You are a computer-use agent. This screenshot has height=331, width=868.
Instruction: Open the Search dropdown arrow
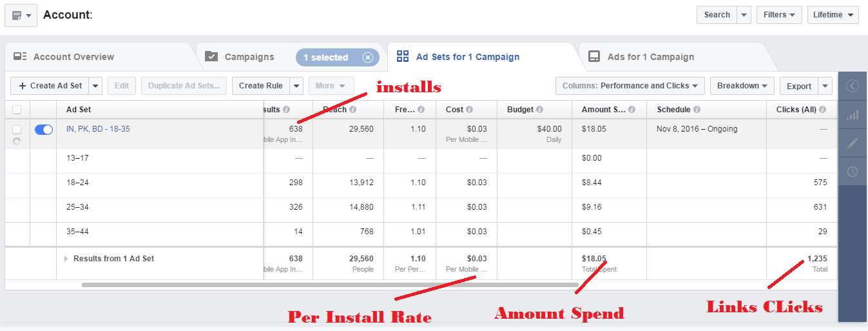click(744, 15)
